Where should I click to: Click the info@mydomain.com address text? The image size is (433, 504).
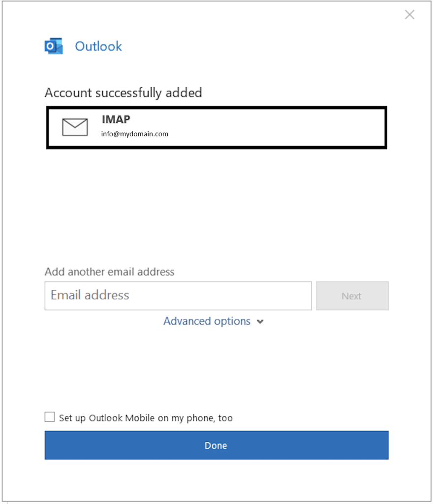(x=135, y=134)
